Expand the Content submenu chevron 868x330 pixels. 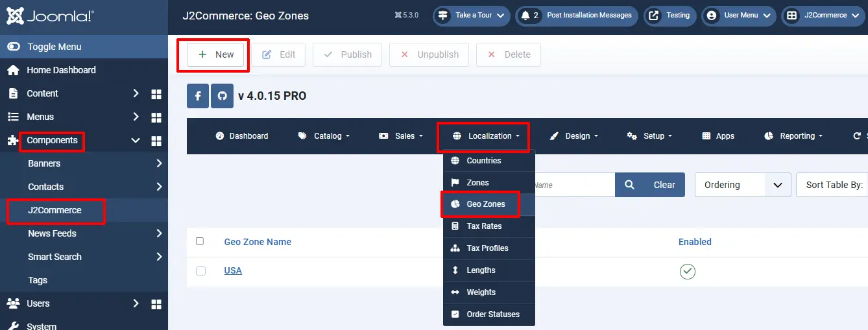(x=136, y=93)
